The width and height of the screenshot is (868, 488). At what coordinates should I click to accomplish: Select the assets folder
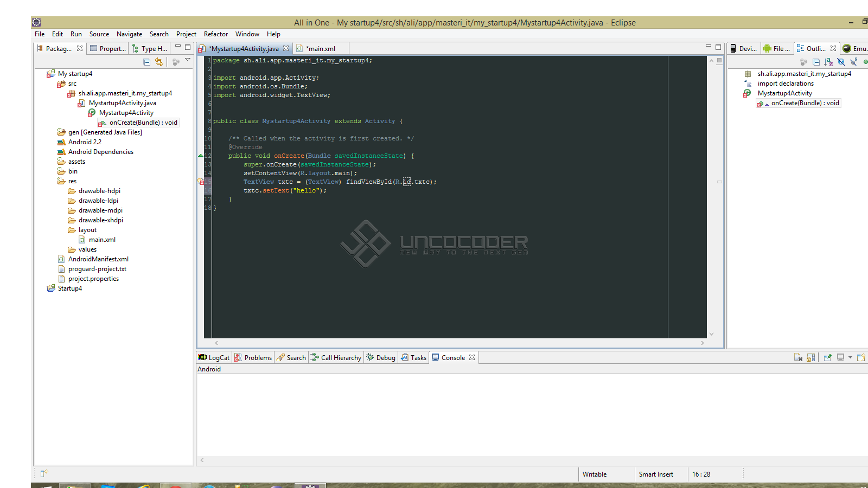(76, 162)
